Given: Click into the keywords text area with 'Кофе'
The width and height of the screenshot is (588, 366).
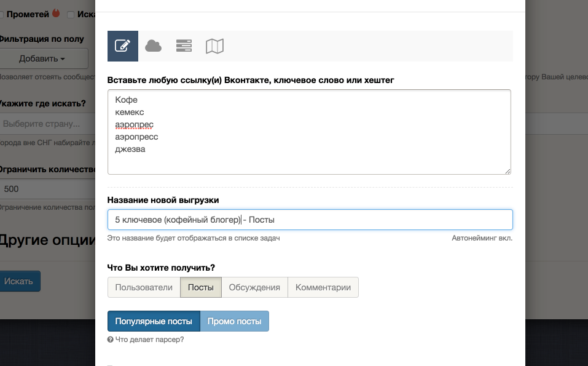Looking at the screenshot, I should pyautogui.click(x=309, y=132).
